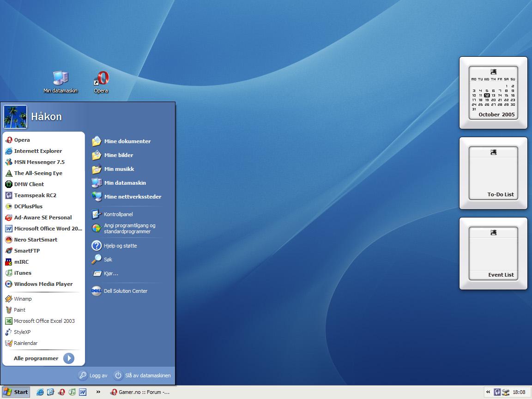
Task: Launch iTunes from the Start menu
Action: (x=43, y=273)
